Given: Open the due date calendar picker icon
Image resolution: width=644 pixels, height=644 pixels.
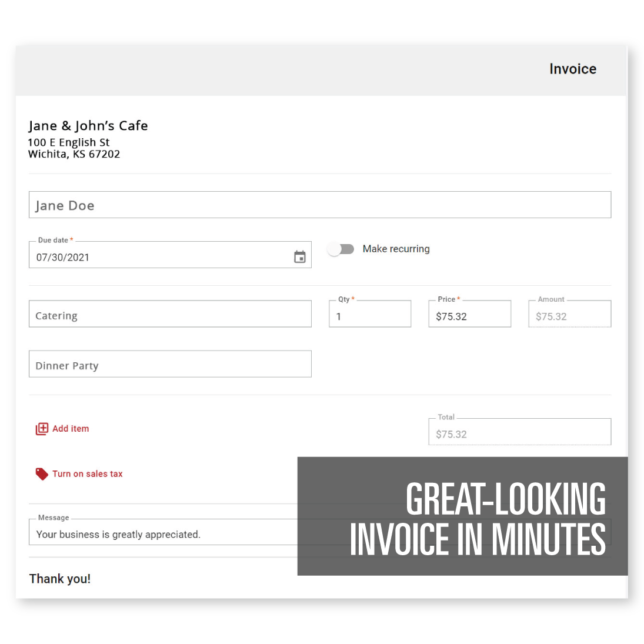Looking at the screenshot, I should 300,256.
